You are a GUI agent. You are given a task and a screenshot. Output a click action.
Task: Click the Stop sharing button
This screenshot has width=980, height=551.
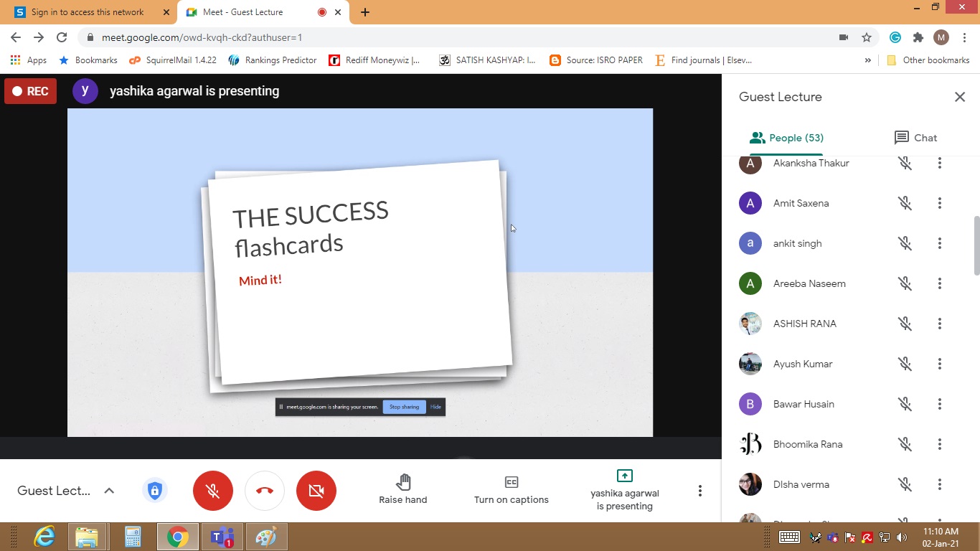(x=404, y=407)
